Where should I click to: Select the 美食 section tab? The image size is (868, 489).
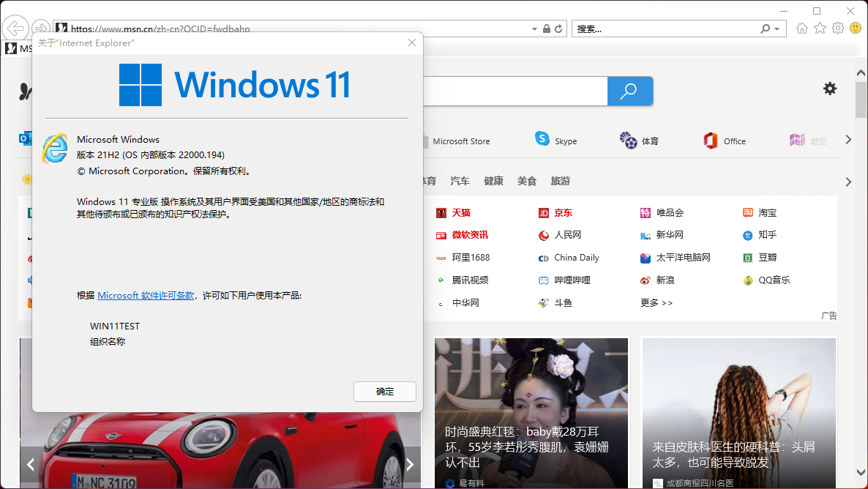point(525,181)
